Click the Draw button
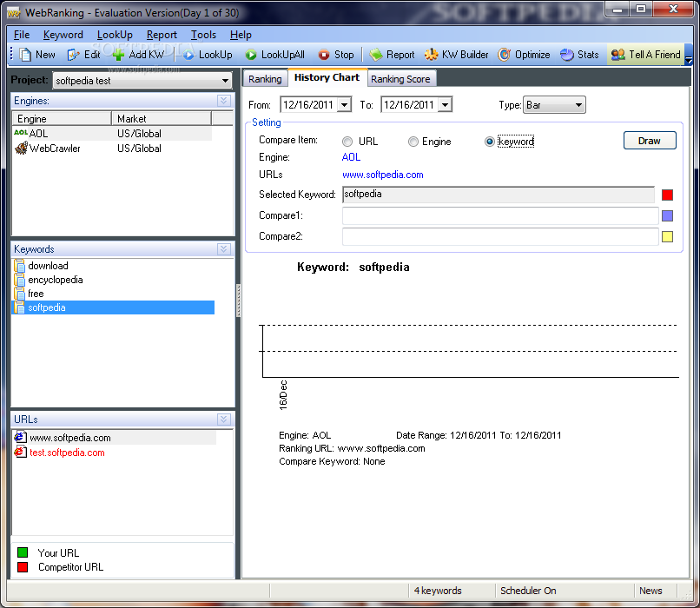Image resolution: width=700 pixels, height=608 pixels. 650,141
